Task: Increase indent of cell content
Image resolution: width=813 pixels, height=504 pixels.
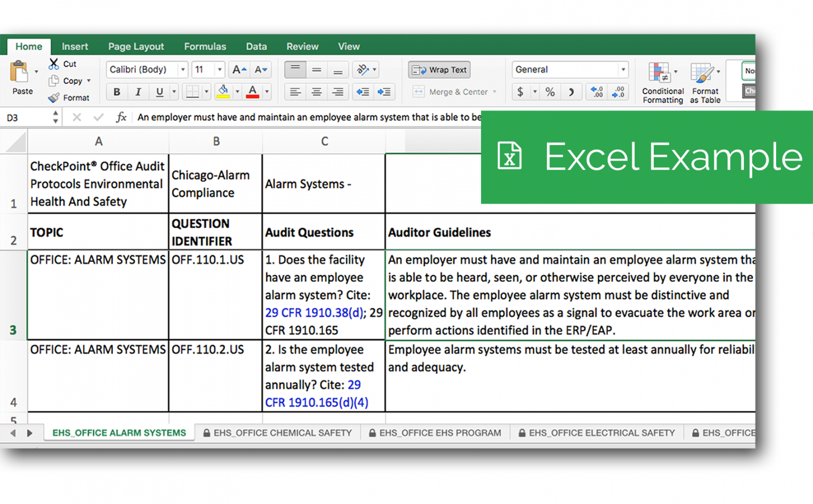Action: [384, 92]
